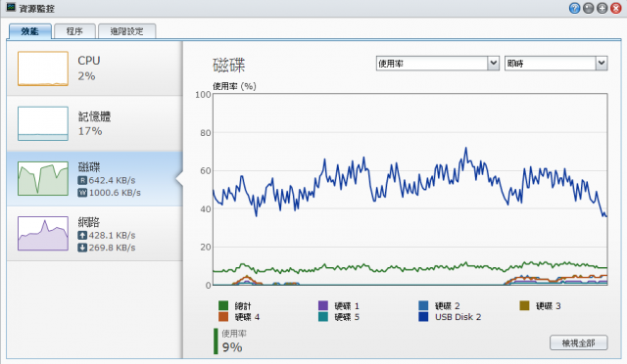Open the 使用率 dropdown arrow
Viewport: 627px width, 364px height.
coord(494,64)
